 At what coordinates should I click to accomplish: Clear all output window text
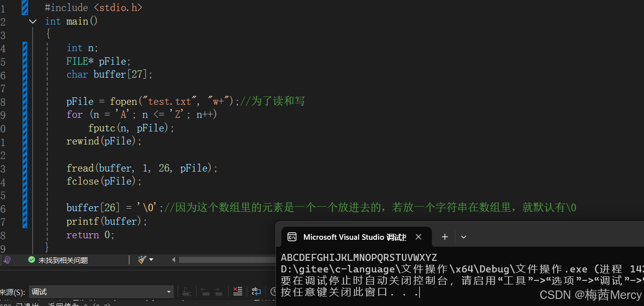click(238, 291)
